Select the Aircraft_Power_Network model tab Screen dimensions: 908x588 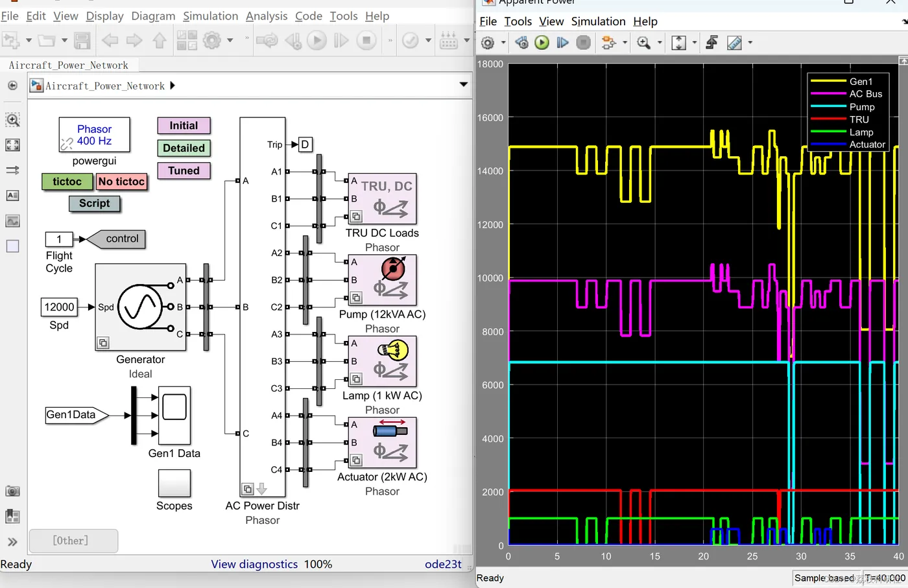(x=69, y=65)
